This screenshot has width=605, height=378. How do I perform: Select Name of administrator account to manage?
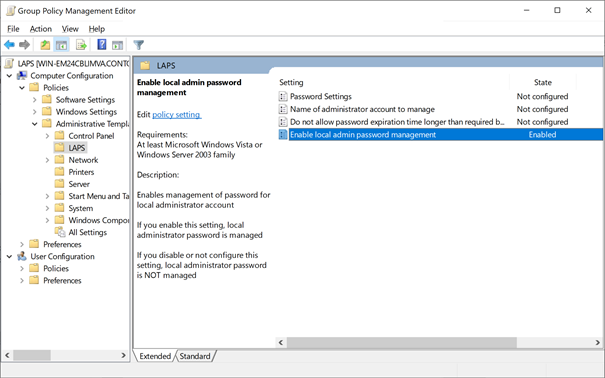[x=440, y=109]
